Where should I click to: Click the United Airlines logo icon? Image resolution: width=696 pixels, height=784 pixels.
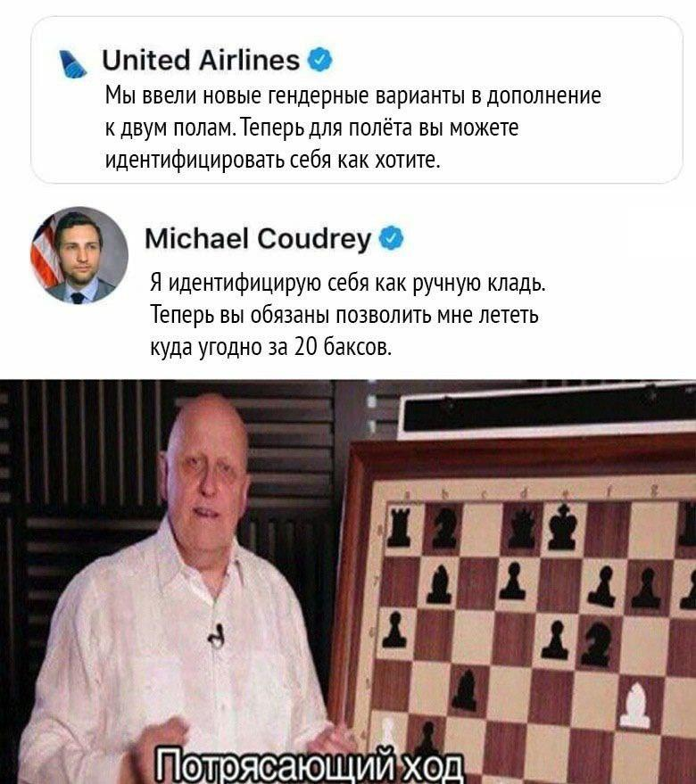pos(73,63)
